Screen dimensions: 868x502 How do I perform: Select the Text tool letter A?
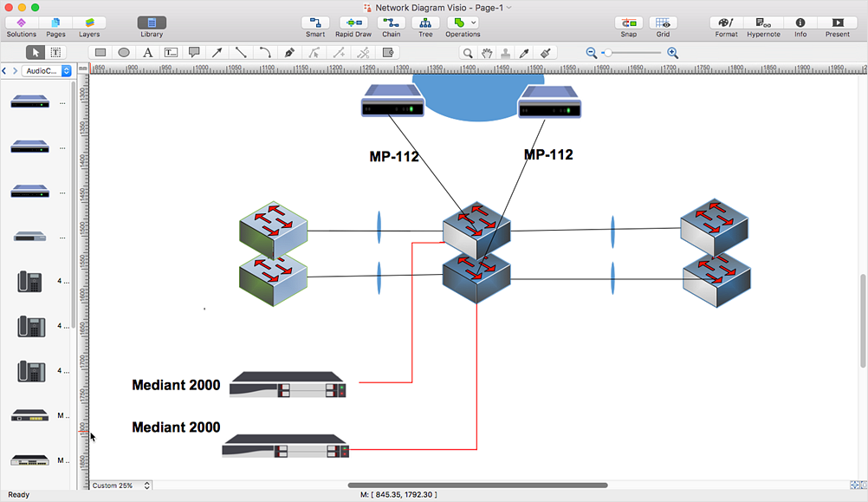pos(147,53)
